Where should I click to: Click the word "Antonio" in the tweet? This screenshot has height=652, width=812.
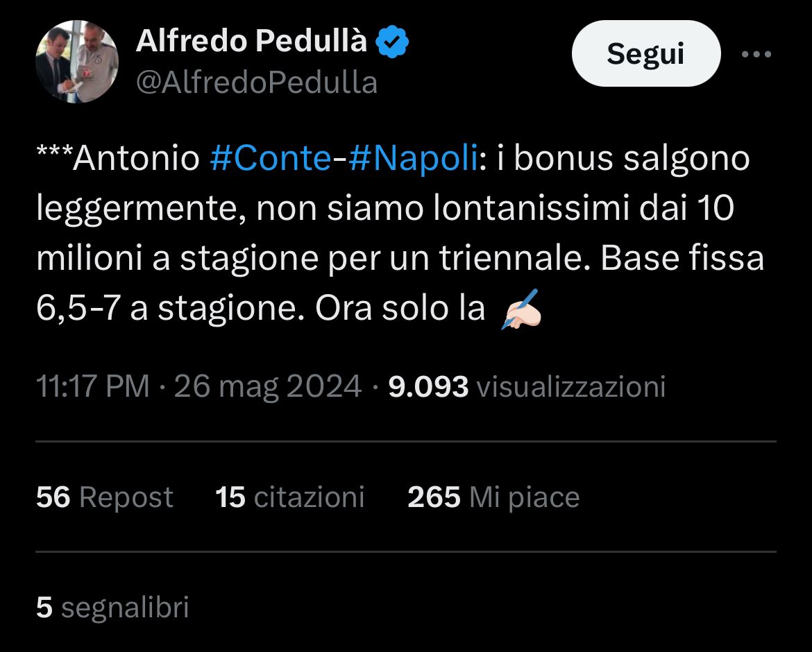pyautogui.click(x=136, y=159)
